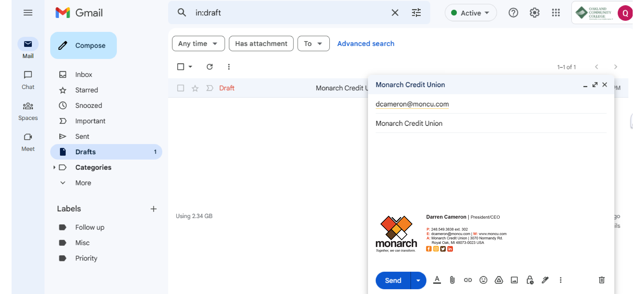
Task: Toggle confidential mode lock icon
Action: [x=530, y=280]
